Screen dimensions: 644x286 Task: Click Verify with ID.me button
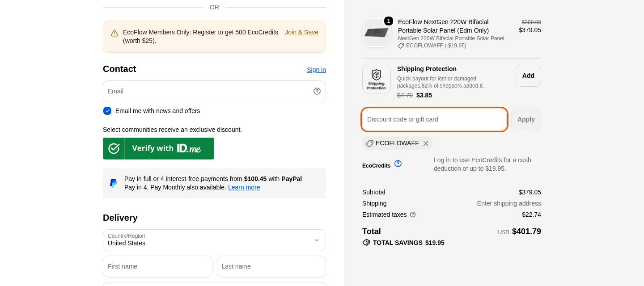pyautogui.click(x=158, y=148)
